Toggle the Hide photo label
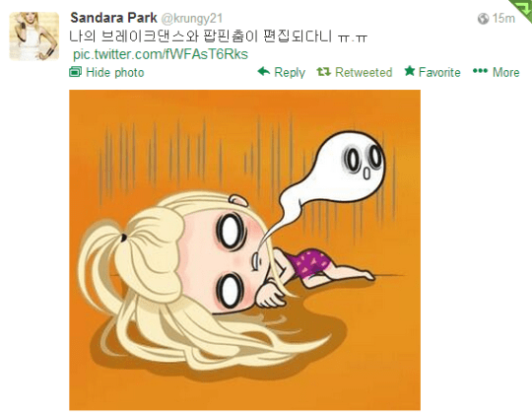Screen dimensions: 532x418 coord(115,72)
